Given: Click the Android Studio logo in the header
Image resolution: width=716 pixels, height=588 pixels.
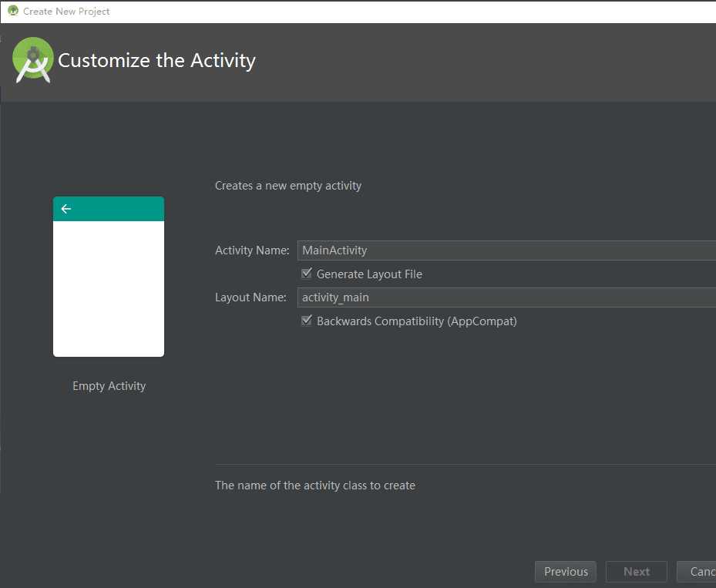Looking at the screenshot, I should (x=33, y=60).
